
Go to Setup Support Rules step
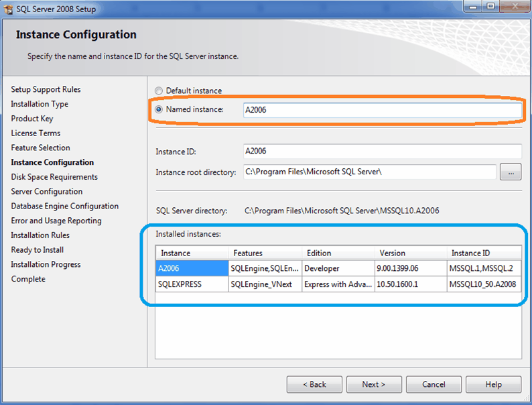46,89
